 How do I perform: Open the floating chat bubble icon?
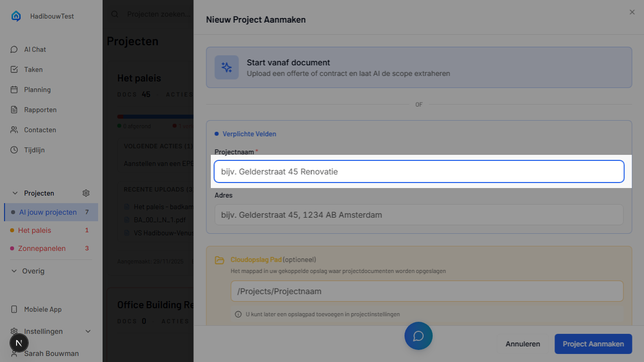tap(418, 335)
